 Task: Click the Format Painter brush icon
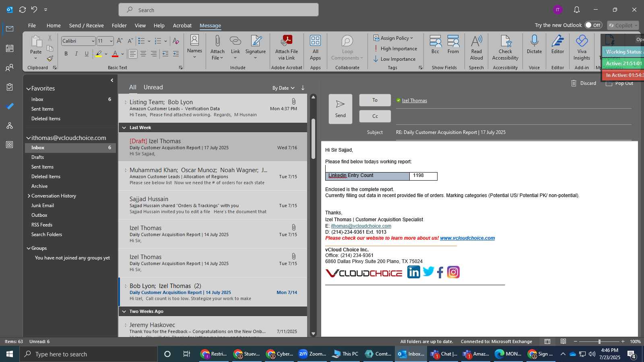(50, 59)
